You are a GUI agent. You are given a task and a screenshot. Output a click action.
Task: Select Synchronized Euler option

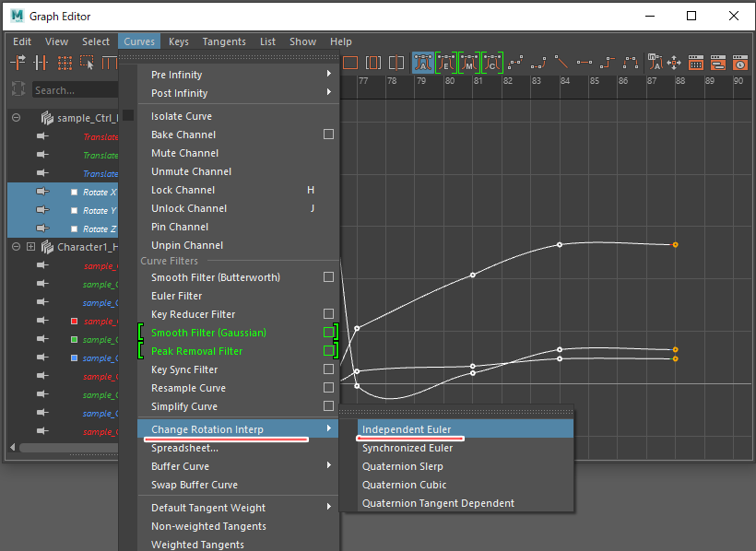tap(407, 448)
